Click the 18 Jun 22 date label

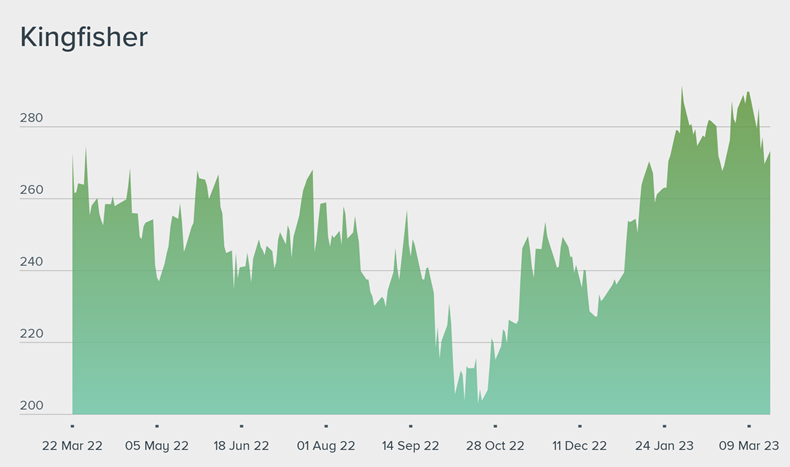[241, 446]
